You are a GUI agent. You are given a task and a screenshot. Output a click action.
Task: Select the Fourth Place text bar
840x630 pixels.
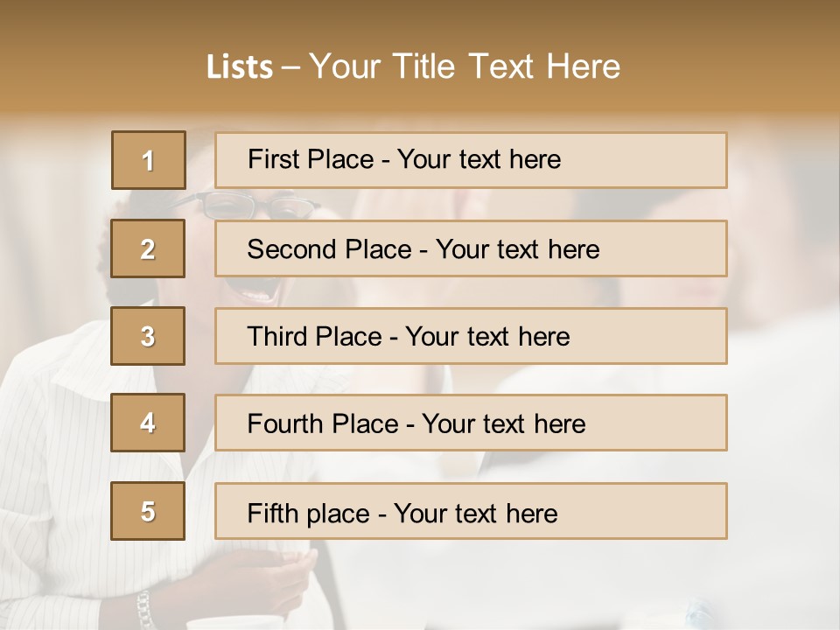click(x=471, y=423)
